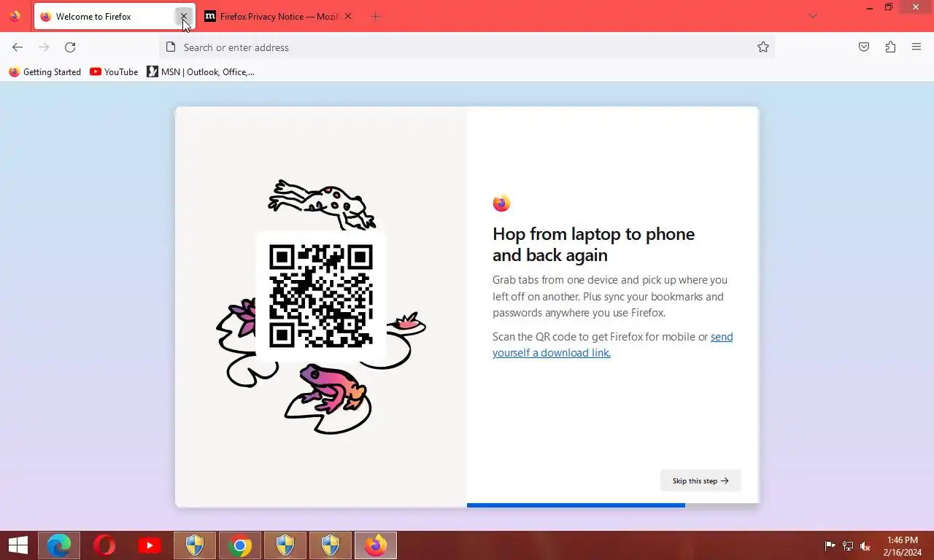Viewport: 934px width, 560px height.
Task: Switch to Welcome to Firefox tab
Action: pyautogui.click(x=115, y=16)
